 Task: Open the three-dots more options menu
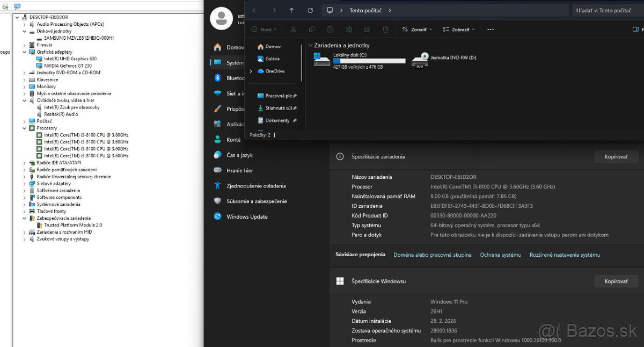click(490, 30)
